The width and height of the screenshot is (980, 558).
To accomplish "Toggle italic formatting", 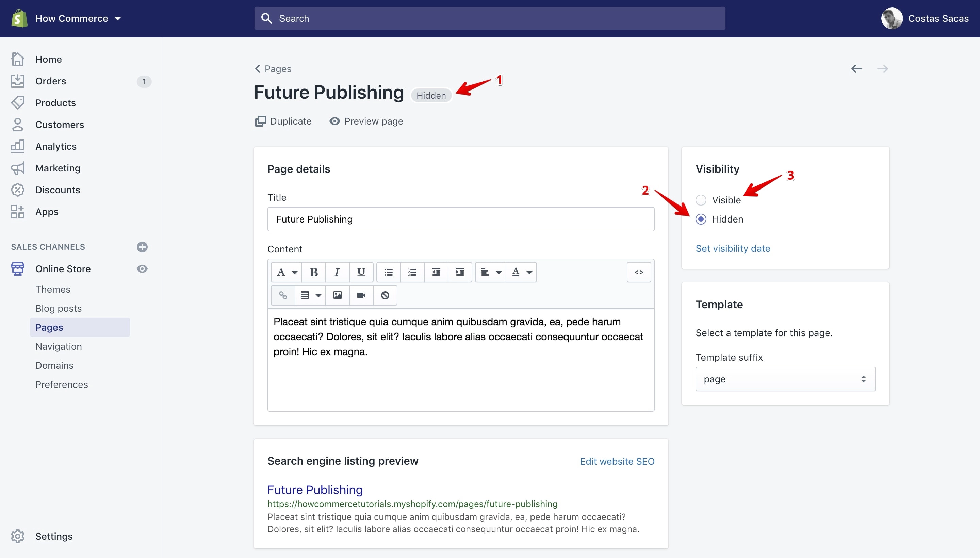I will (337, 272).
